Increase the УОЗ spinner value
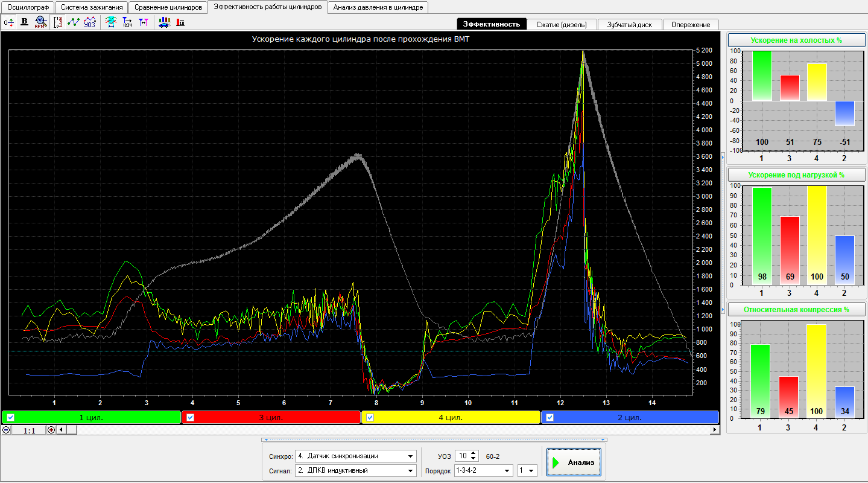This screenshot has height=483, width=868. [474, 453]
